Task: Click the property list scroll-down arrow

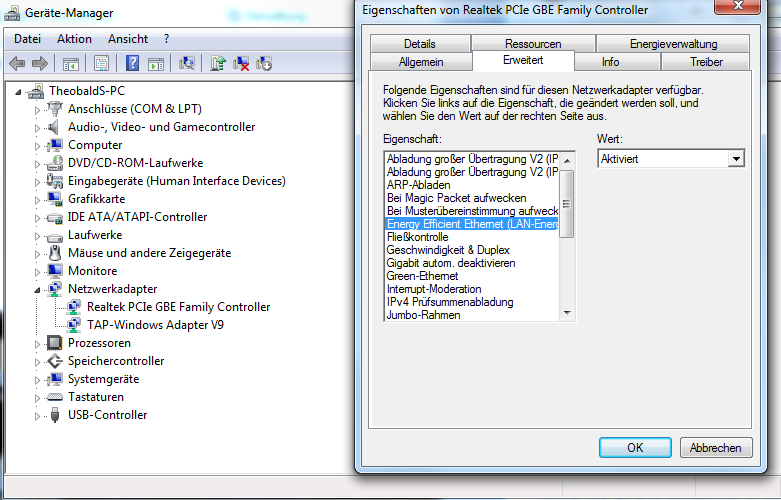Action: [x=567, y=313]
